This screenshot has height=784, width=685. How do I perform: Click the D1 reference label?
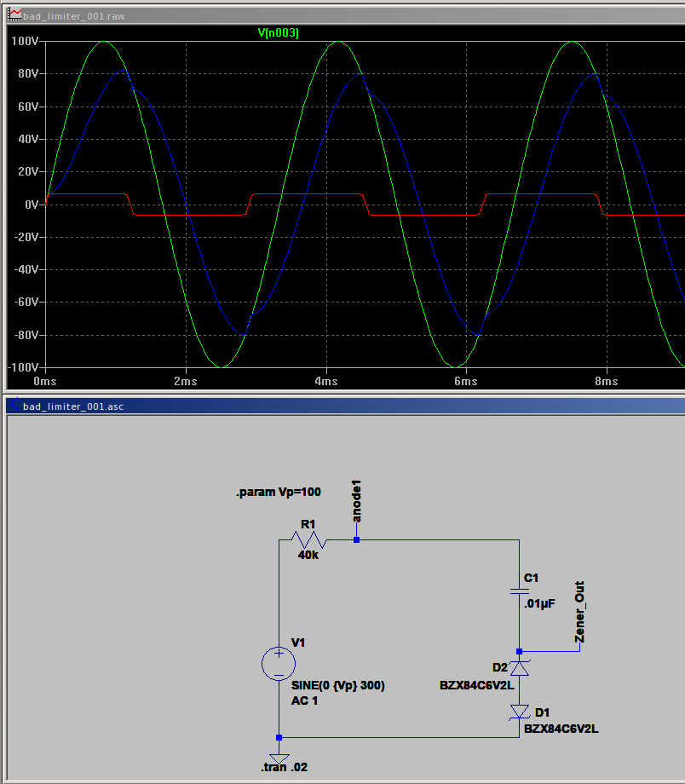[x=542, y=712]
